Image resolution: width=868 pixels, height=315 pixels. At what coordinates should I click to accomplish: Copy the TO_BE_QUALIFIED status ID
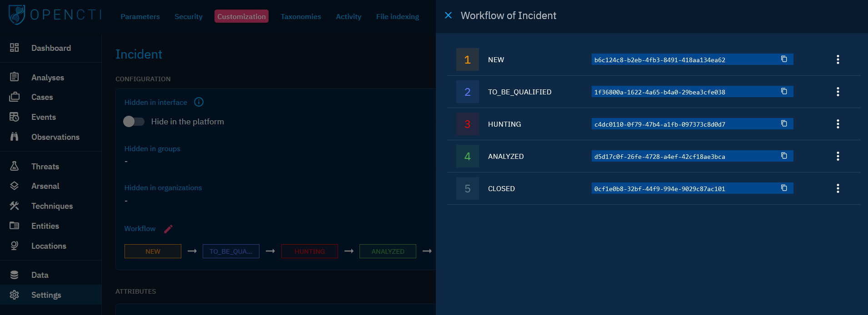(784, 92)
